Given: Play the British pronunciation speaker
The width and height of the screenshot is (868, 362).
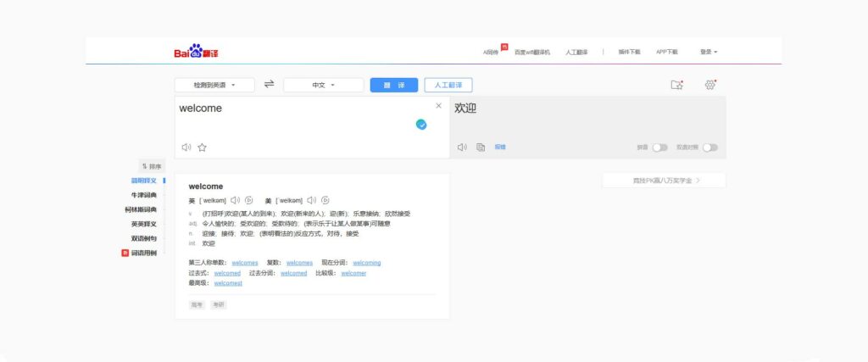Looking at the screenshot, I should click(x=236, y=200).
